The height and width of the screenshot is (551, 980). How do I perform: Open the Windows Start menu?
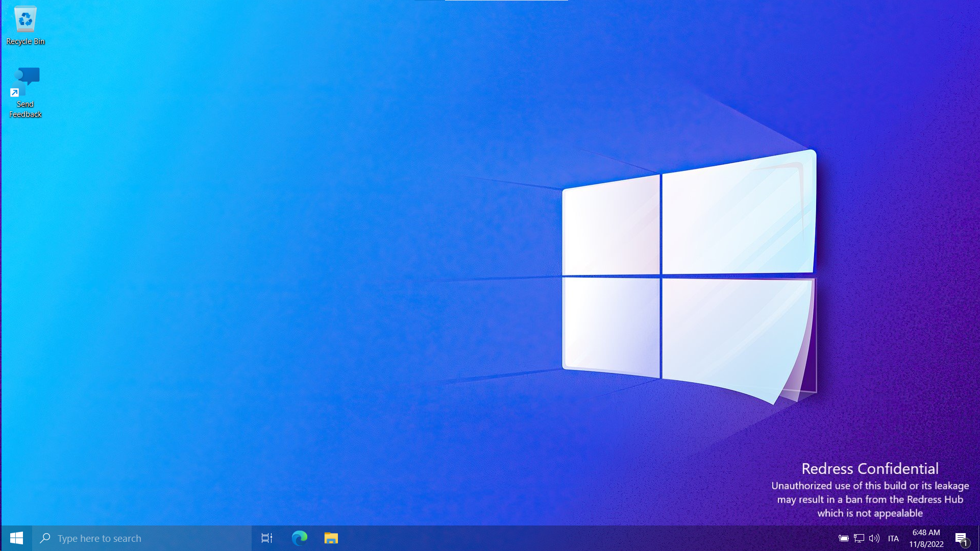pos(16,538)
